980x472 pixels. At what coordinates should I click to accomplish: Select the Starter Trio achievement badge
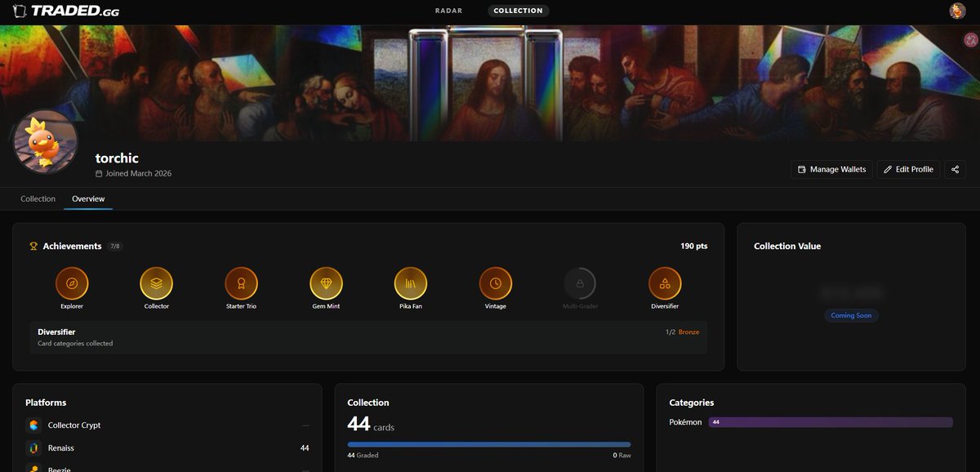point(241,283)
